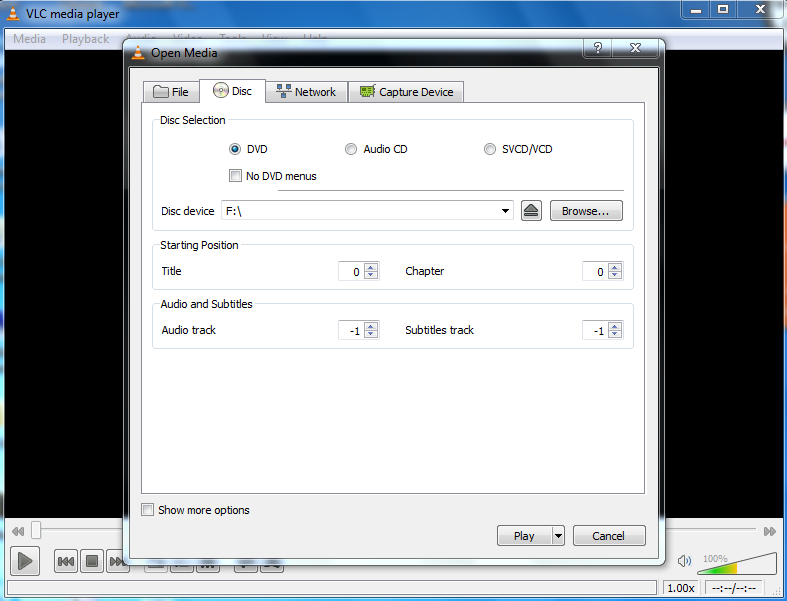
Task: Click the eject disc button
Action: tap(531, 210)
